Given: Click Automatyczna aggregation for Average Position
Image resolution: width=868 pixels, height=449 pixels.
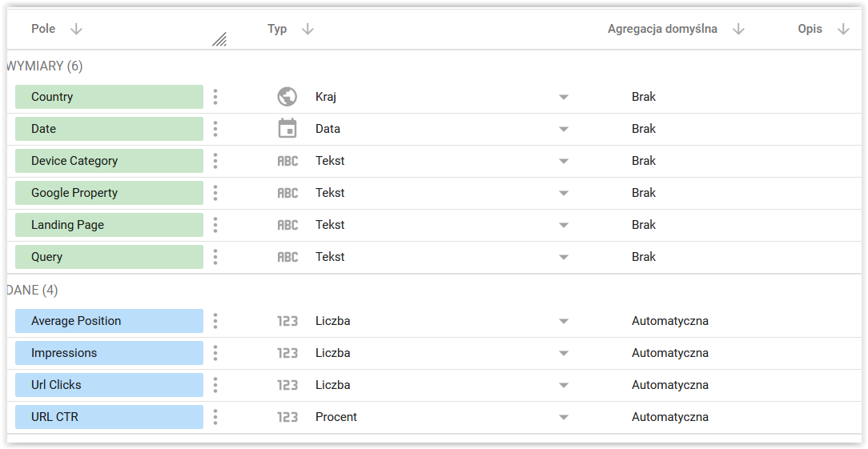Looking at the screenshot, I should [x=670, y=321].
